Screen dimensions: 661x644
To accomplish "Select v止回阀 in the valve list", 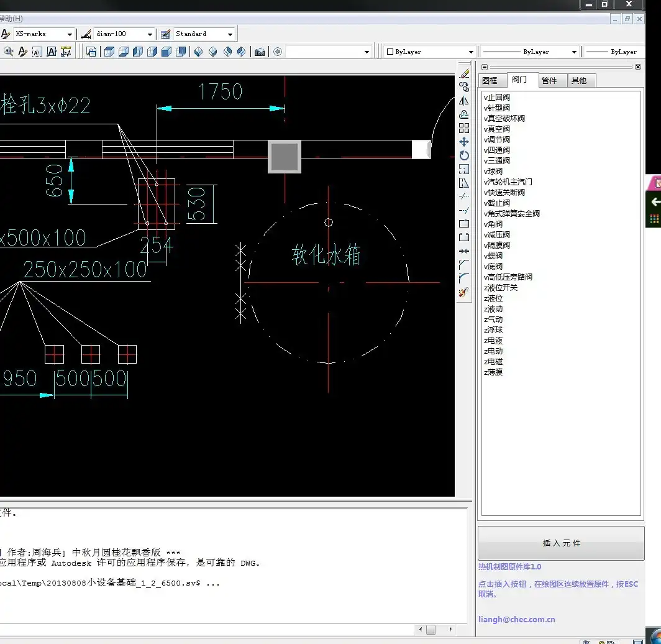I will 497,98.
